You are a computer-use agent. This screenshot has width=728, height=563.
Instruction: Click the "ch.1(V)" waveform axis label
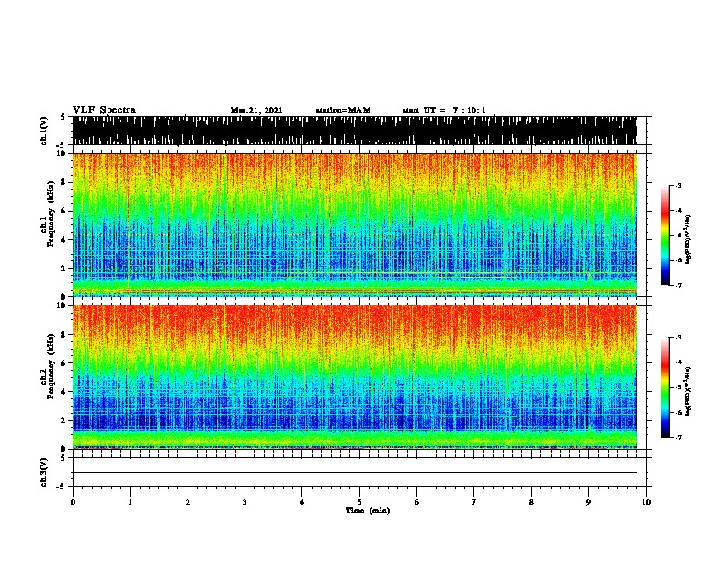click(43, 130)
